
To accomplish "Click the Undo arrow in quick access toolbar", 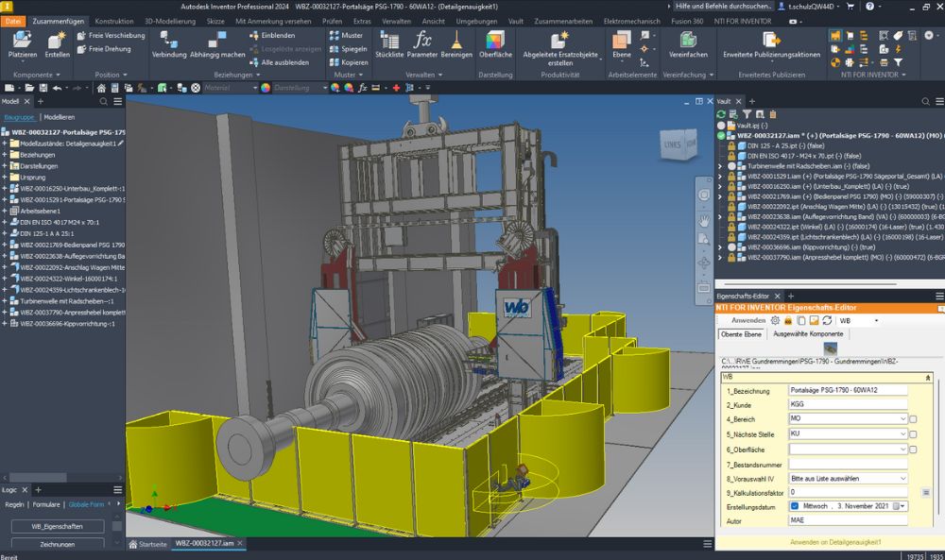I will point(57,88).
